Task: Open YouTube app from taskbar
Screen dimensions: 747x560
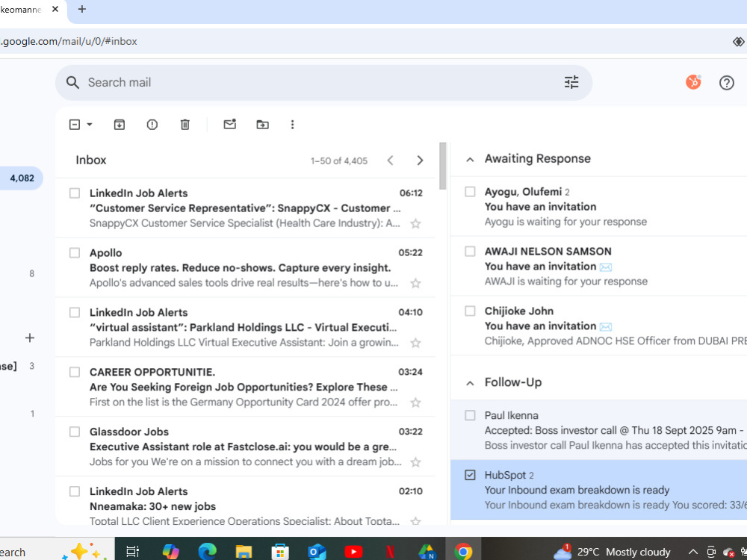Action: 353,552
